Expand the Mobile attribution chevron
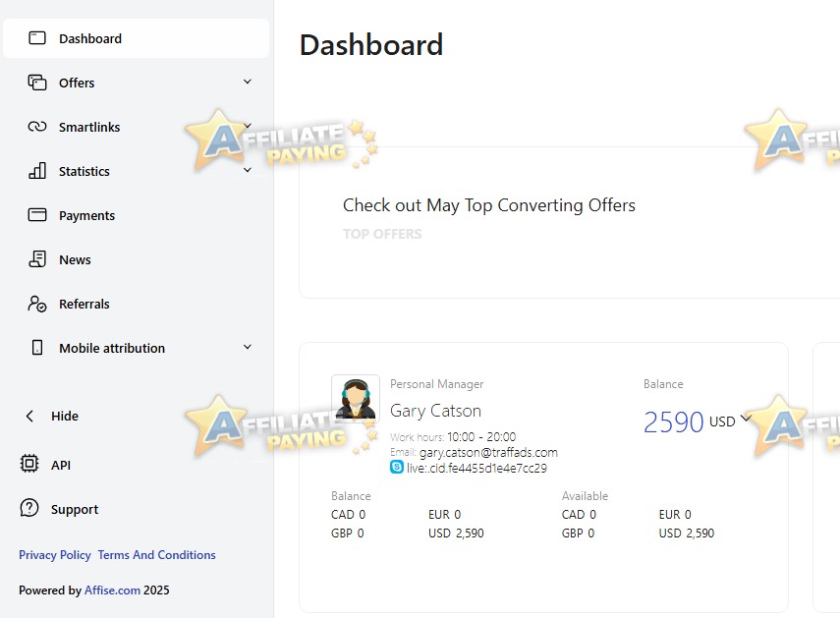The height and width of the screenshot is (618, 840). (x=248, y=347)
